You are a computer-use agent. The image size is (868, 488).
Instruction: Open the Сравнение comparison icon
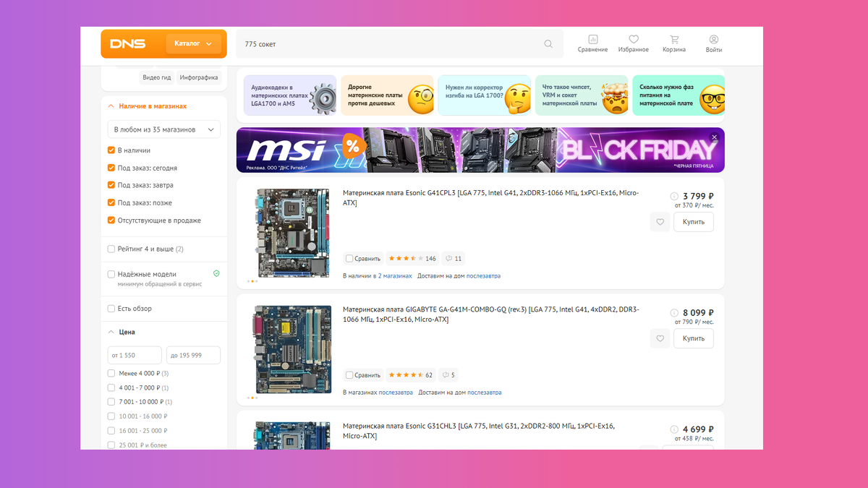[x=593, y=43]
